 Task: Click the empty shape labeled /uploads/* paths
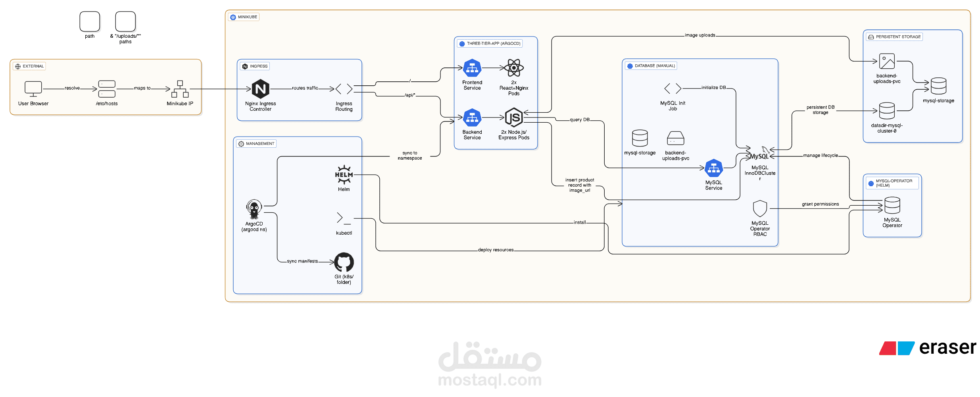(125, 21)
